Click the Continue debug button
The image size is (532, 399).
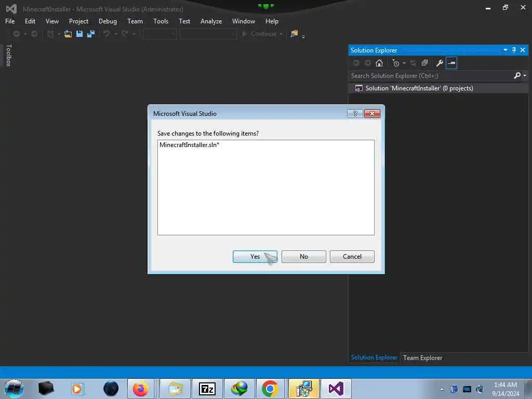click(259, 34)
